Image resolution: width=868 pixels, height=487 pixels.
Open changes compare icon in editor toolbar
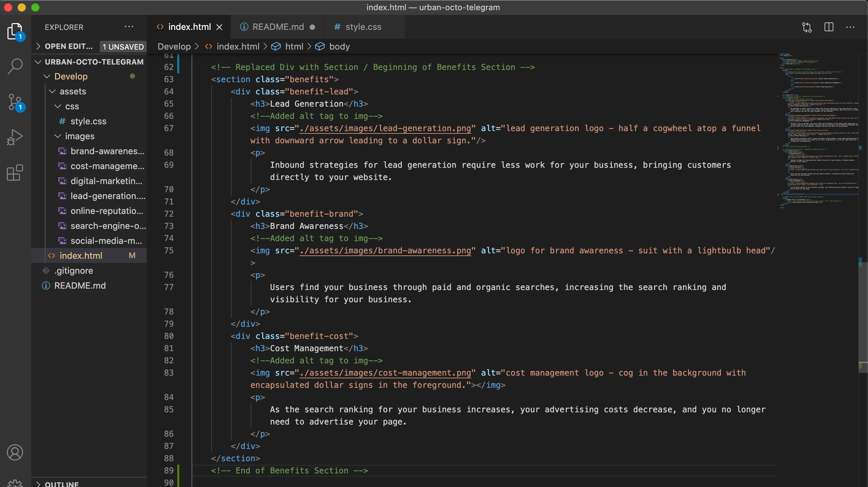807,27
